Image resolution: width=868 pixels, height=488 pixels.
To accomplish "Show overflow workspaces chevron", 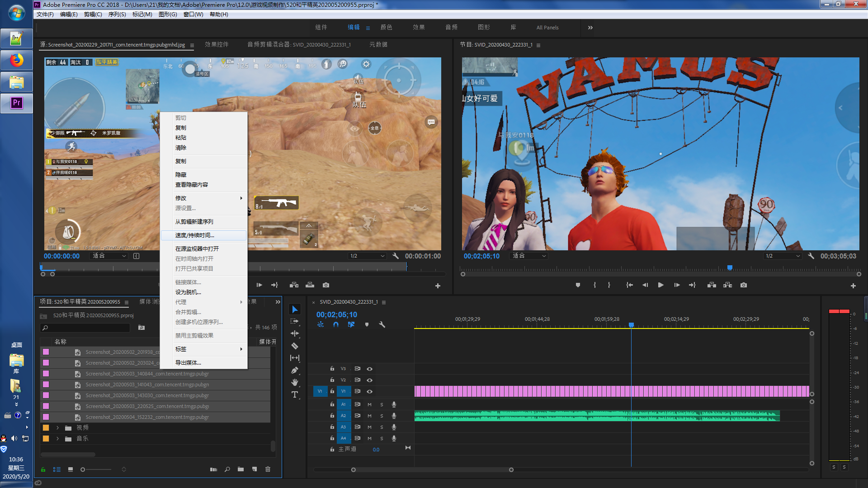I will tap(590, 28).
